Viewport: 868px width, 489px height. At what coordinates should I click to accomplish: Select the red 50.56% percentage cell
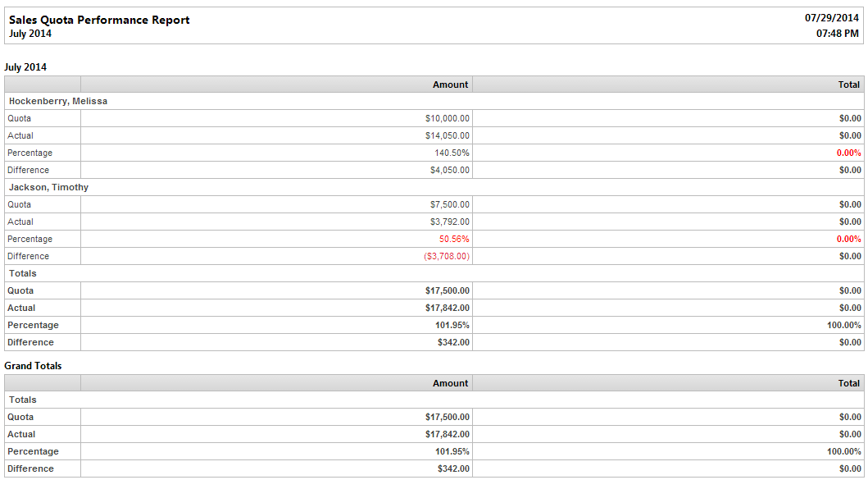coord(454,239)
